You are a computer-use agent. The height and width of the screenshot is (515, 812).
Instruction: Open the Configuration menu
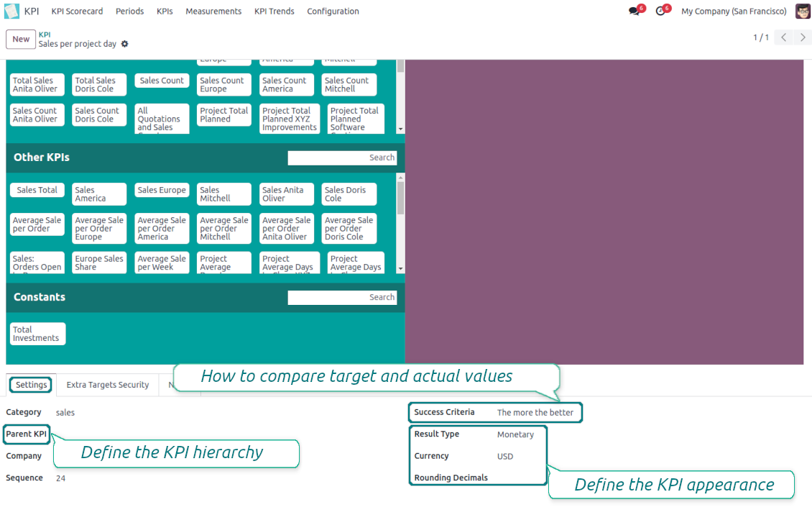[x=333, y=11]
